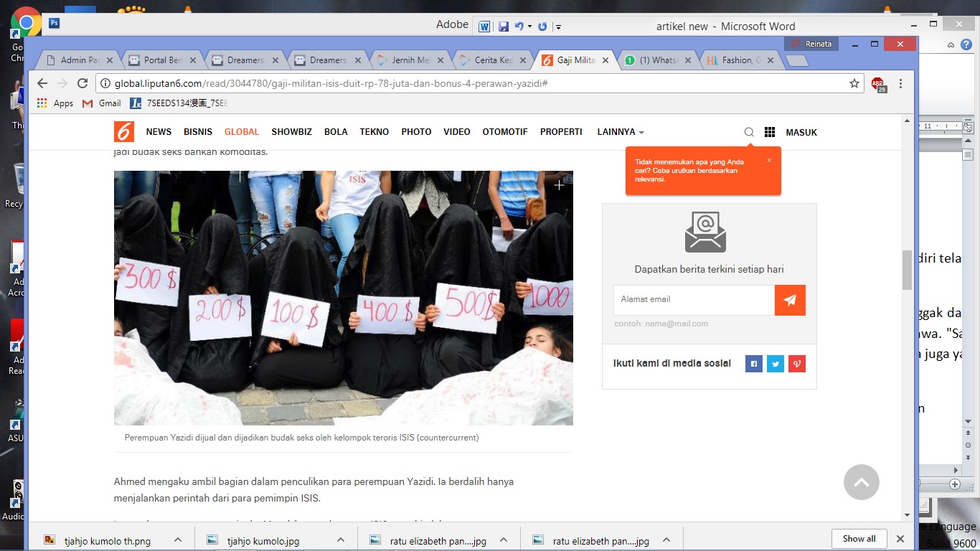Open a new Chrome tab
This screenshot has width=980, height=551.
797,61
